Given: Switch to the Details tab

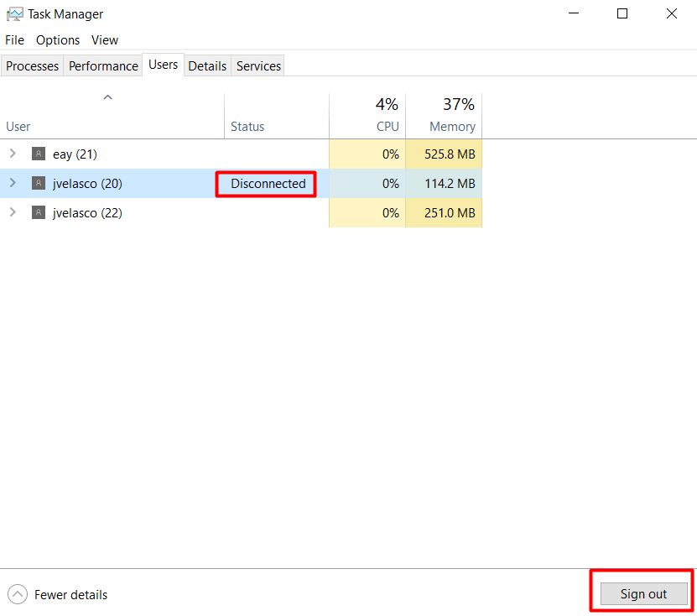Looking at the screenshot, I should tap(207, 65).
